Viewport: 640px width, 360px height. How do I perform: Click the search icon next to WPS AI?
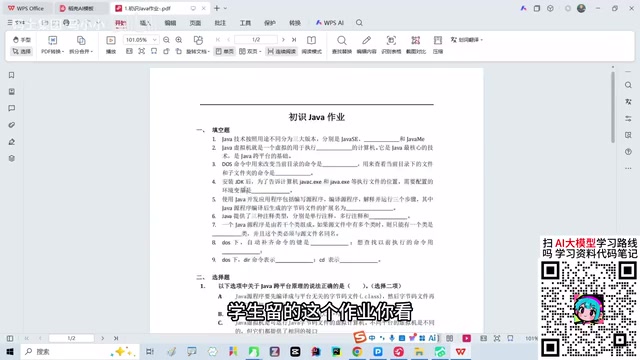(x=359, y=23)
